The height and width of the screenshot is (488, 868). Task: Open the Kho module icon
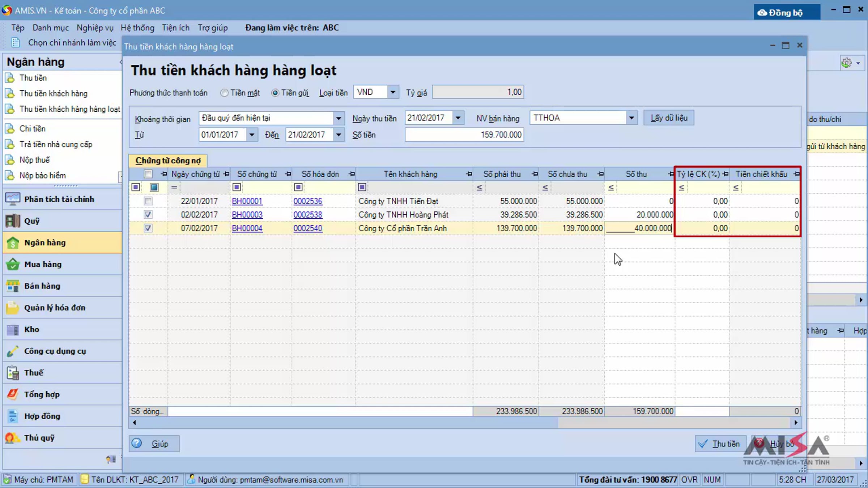pyautogui.click(x=13, y=329)
